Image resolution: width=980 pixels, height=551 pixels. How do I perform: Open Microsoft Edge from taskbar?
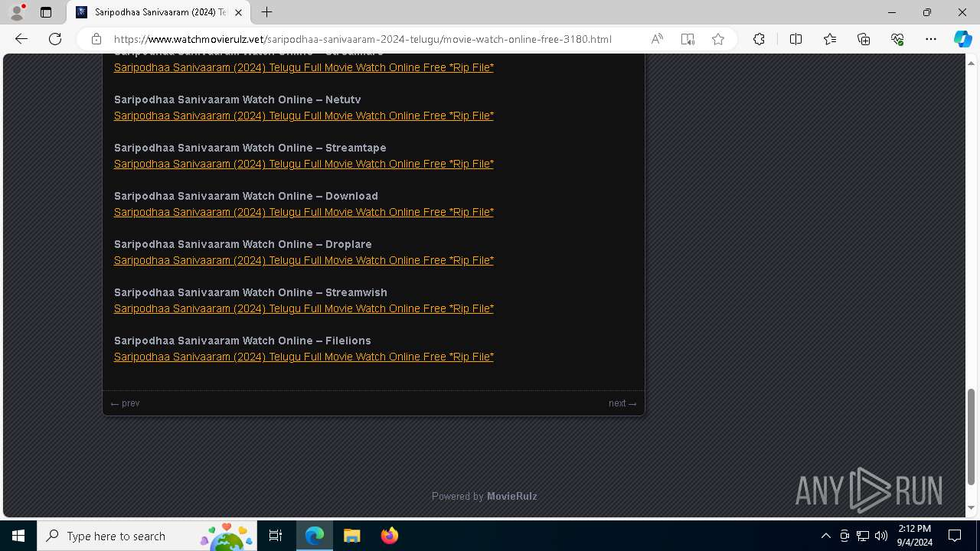coord(315,536)
